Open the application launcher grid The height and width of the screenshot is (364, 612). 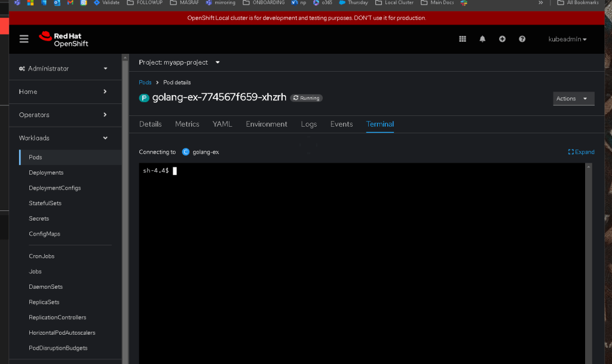click(463, 39)
